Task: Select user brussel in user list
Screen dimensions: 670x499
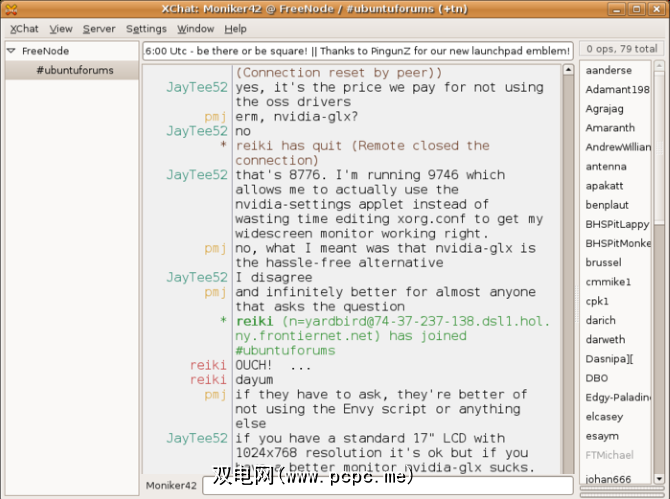Action: click(603, 262)
